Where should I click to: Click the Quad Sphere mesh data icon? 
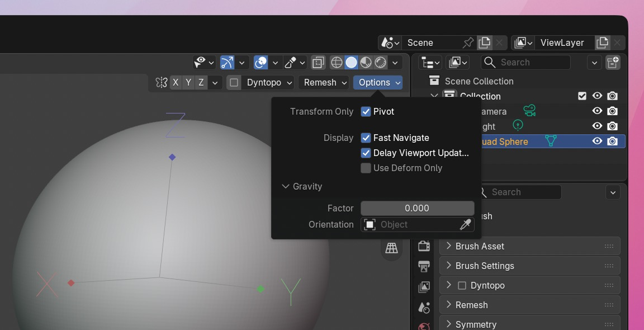551,141
